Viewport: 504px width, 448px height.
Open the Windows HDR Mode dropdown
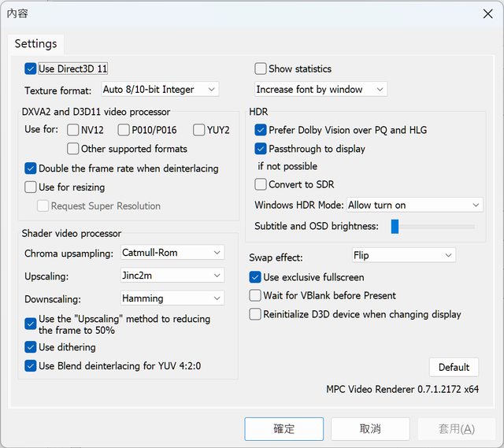(x=414, y=205)
